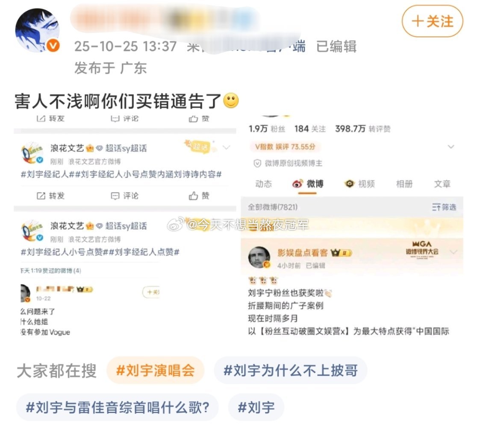The width and height of the screenshot is (477, 448).
Task: Open 浪花文艺 avatar in the second post
Action: click(32, 231)
